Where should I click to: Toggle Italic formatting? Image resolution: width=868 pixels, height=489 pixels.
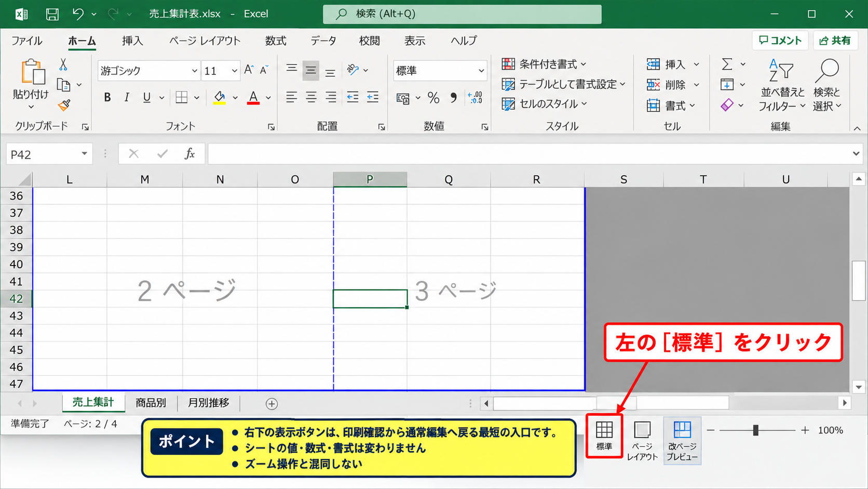127,97
